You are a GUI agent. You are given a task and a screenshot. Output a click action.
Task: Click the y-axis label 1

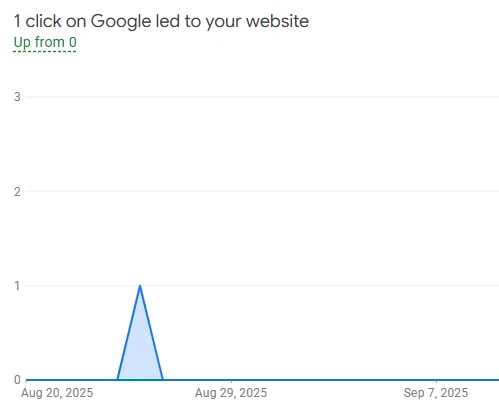[x=17, y=286]
